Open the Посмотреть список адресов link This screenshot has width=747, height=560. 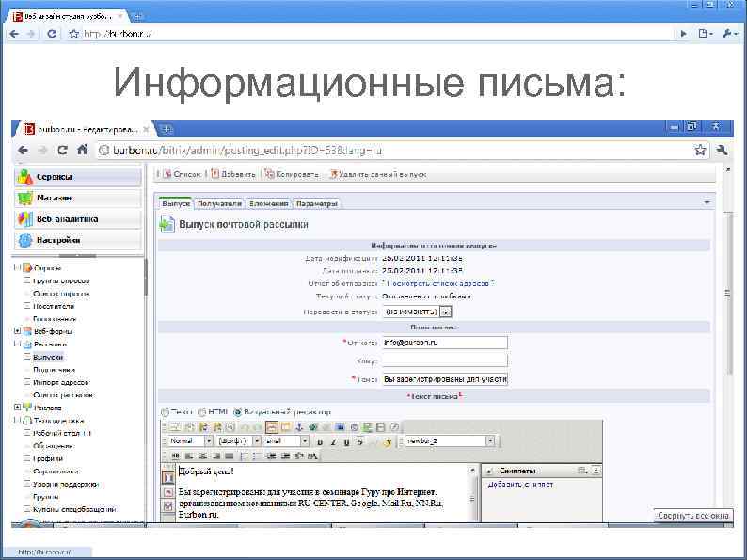click(438, 283)
